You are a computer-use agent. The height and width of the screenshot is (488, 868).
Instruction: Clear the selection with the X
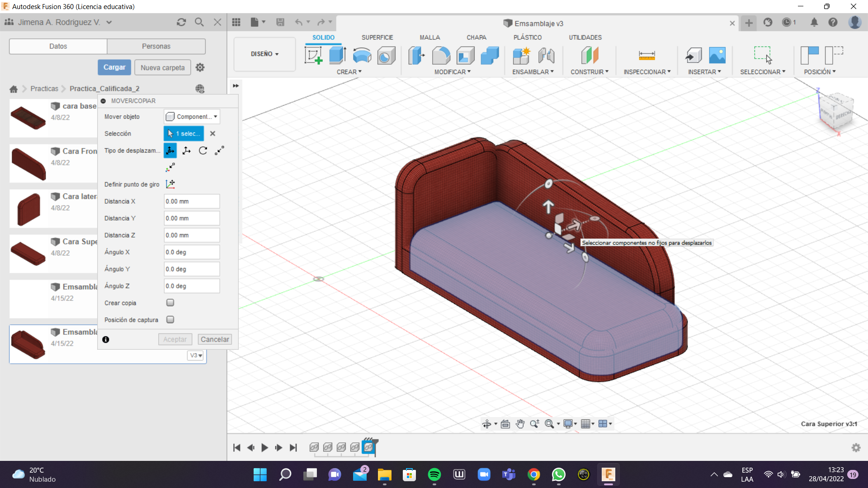212,134
